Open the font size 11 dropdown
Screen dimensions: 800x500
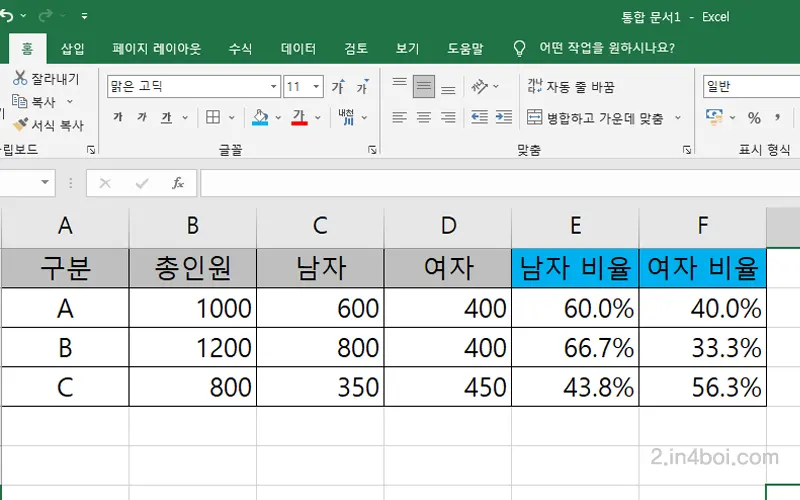pyautogui.click(x=316, y=86)
